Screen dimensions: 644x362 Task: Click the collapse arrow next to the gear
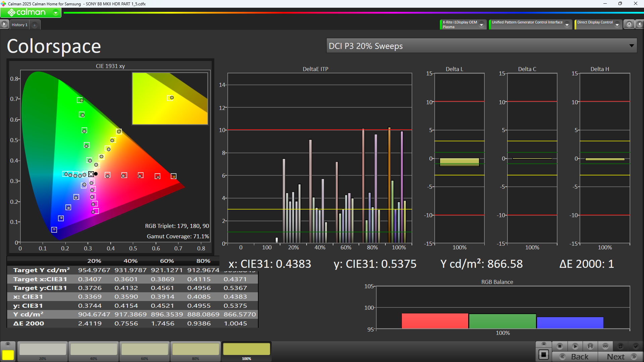coord(639,24)
